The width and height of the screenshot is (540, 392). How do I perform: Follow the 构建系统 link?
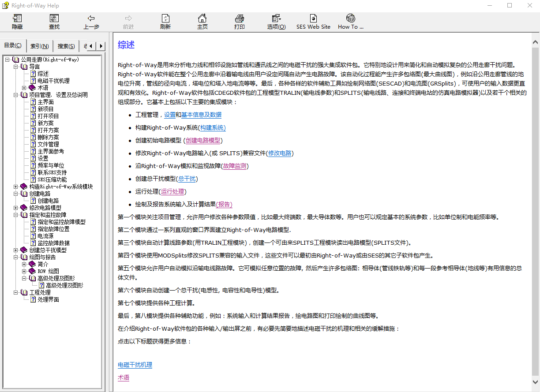click(213, 127)
